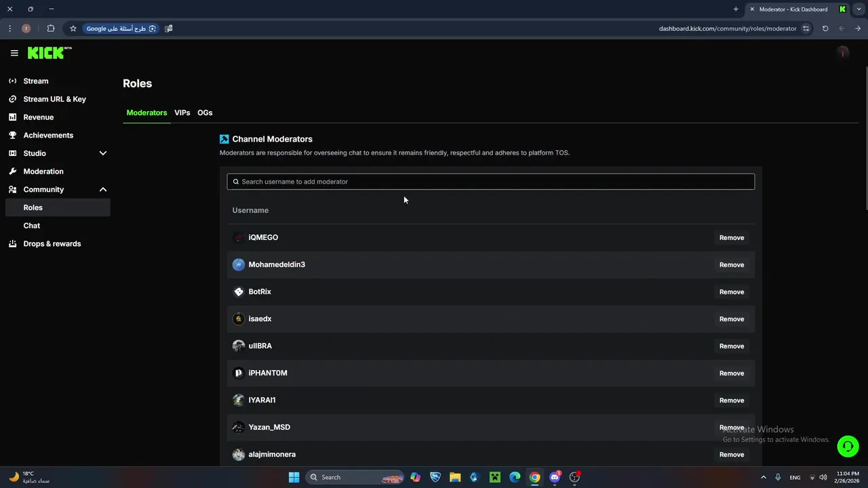Switch to the VIPs tab

coord(182,113)
